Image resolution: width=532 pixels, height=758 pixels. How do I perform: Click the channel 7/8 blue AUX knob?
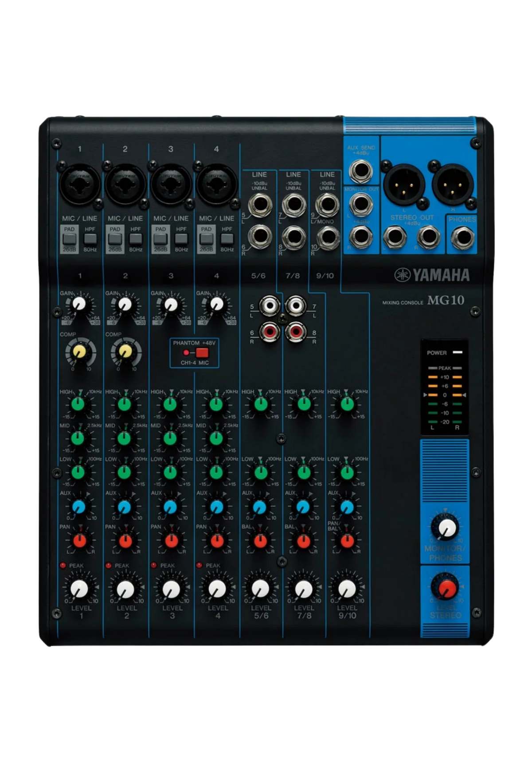click(303, 507)
